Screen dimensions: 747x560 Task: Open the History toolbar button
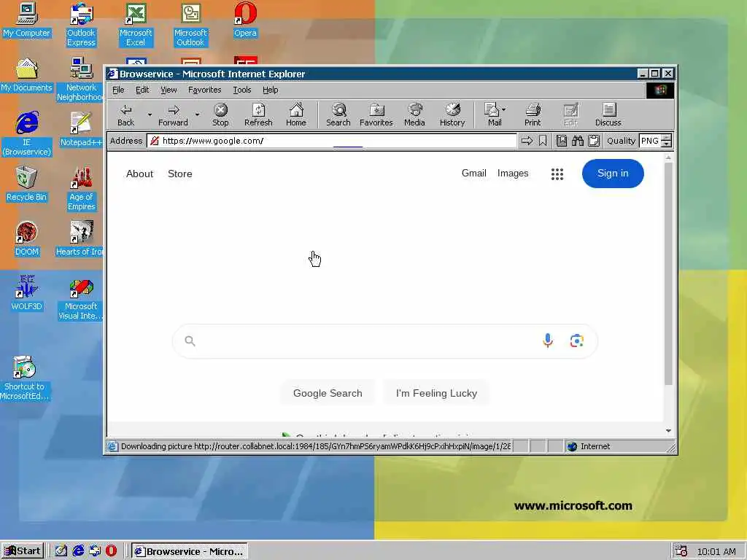(452, 114)
